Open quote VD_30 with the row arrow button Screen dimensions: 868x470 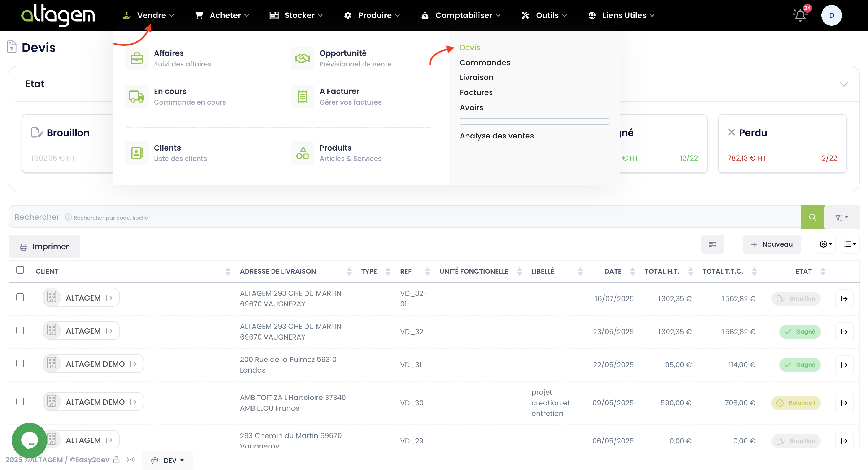click(844, 403)
